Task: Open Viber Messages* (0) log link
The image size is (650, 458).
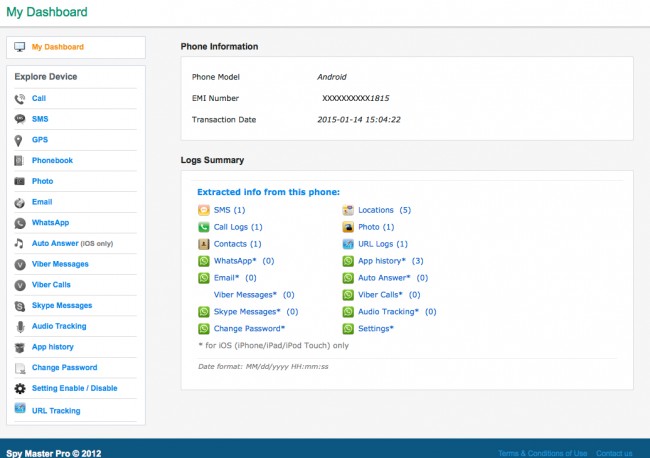Action: click(x=254, y=295)
